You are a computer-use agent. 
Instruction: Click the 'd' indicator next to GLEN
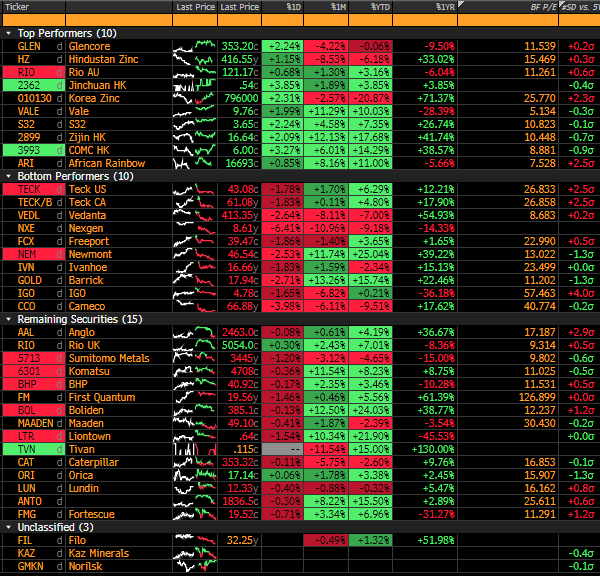pos(59,46)
